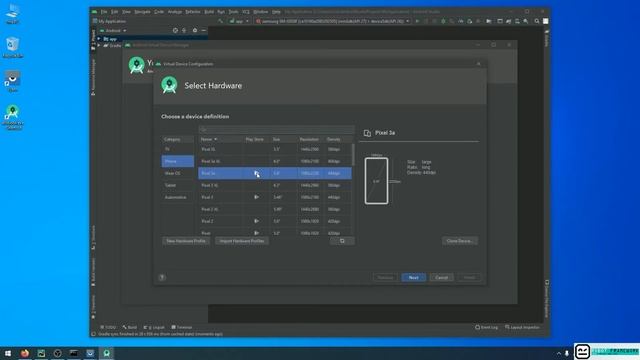Open the Edit menu
This screenshot has height=360, width=640.
coord(115,12)
